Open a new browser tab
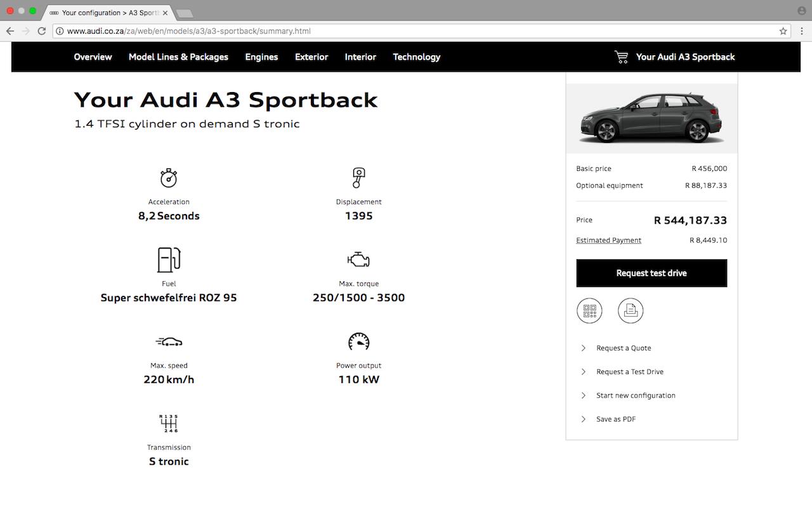 (x=184, y=13)
